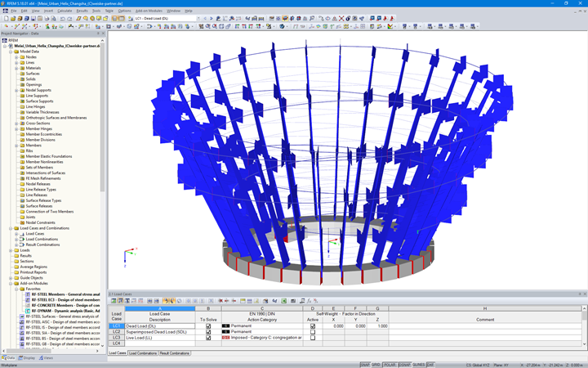This screenshot has height=368, width=588.
Task: Click the fx formula icon in table toolbar
Action: (309, 301)
